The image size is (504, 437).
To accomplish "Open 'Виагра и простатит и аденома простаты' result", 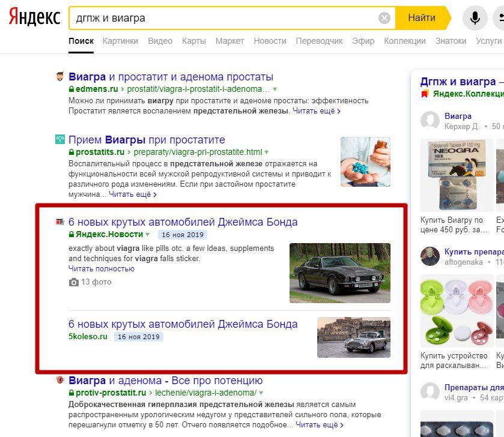I will coord(171,77).
